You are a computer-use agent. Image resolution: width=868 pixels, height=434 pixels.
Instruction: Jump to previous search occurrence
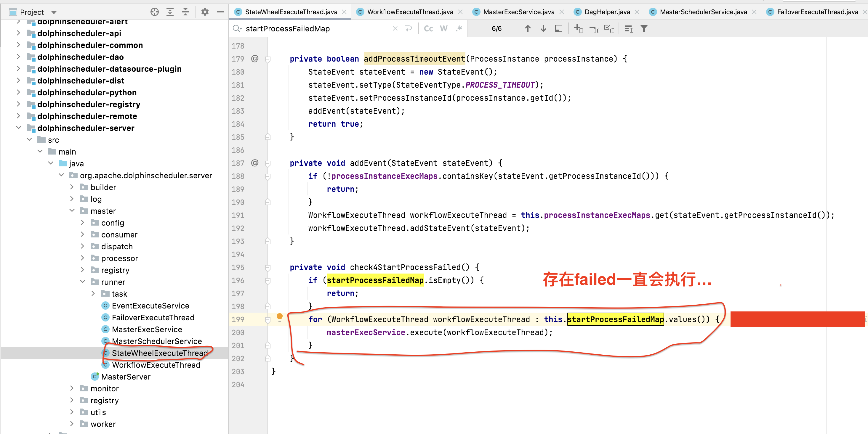[x=528, y=29]
